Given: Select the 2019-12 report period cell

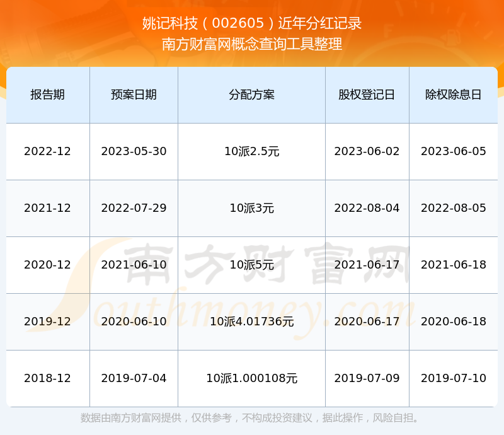Looking at the screenshot, I should 48,322.
